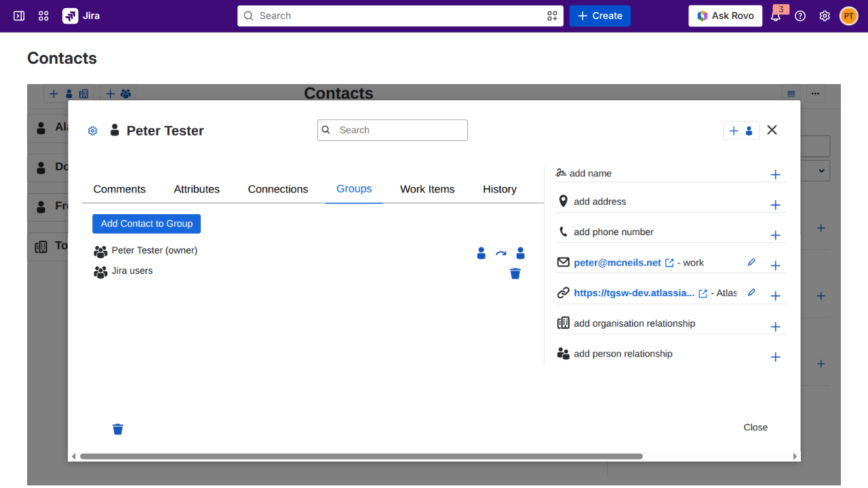Open Jira settings gear

pyautogui.click(x=825, y=16)
